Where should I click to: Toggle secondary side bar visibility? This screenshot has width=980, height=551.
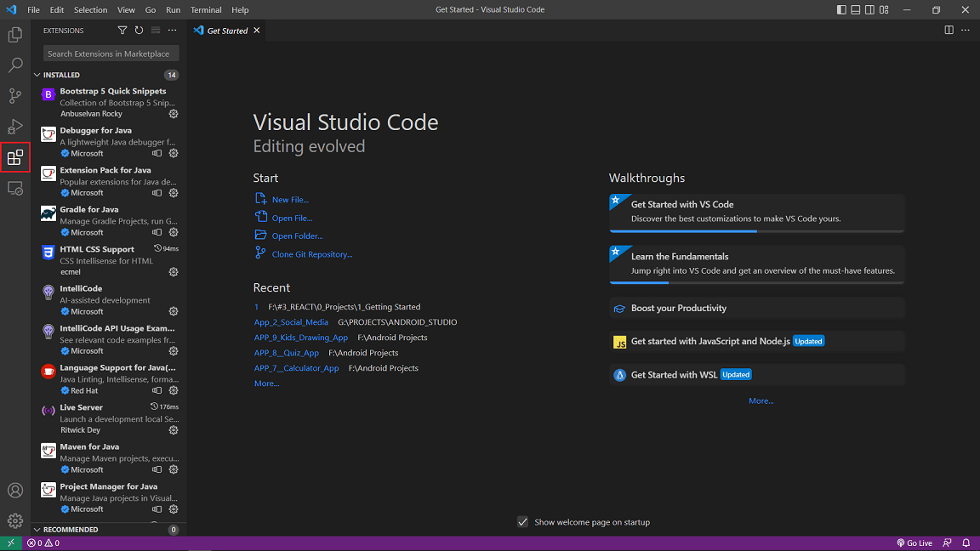(x=869, y=9)
